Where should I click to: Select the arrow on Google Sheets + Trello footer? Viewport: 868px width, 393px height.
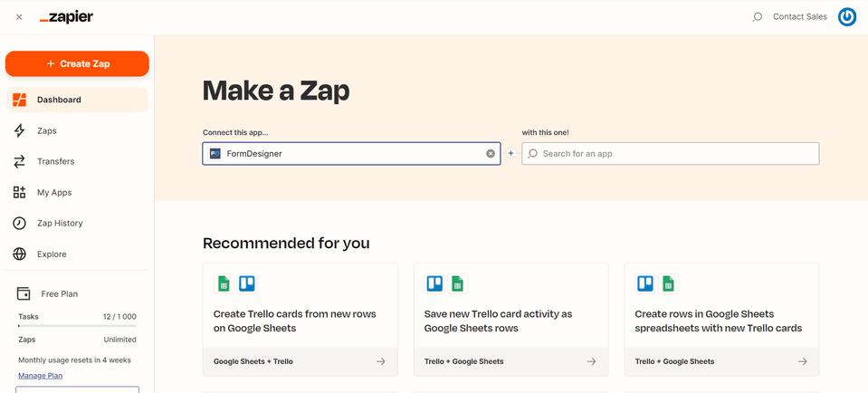[x=381, y=361]
